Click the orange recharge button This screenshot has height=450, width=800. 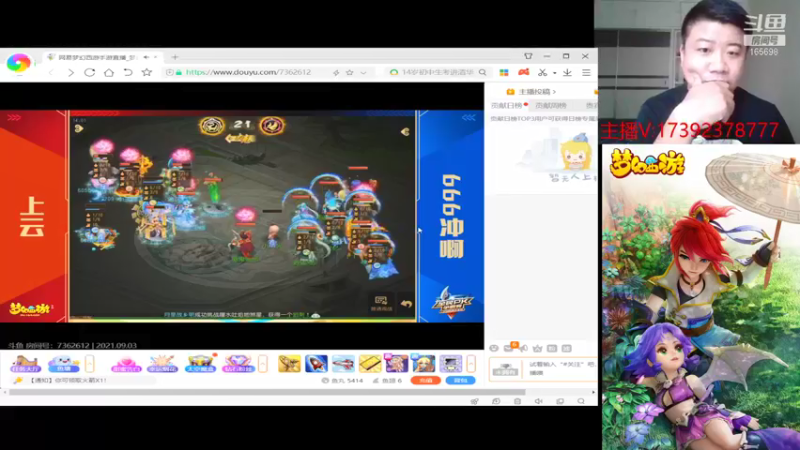pyautogui.click(x=426, y=381)
